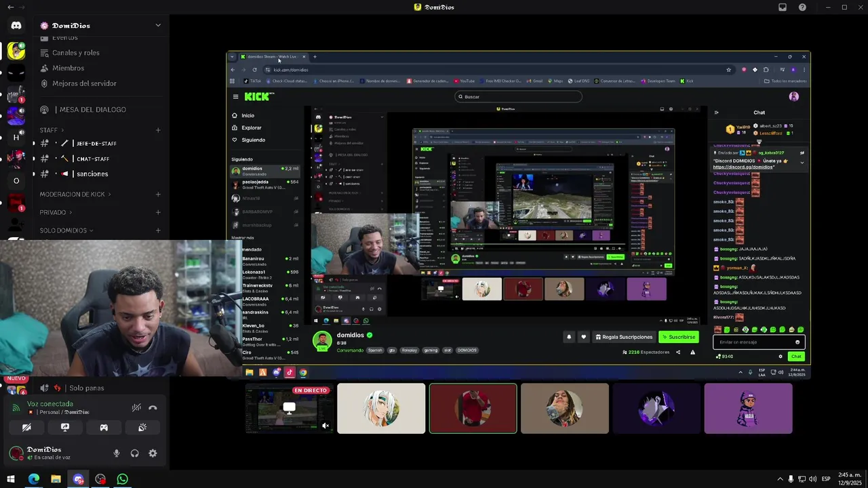Collapse the STAFF category
Screen dimensions: 868x488
point(52,130)
